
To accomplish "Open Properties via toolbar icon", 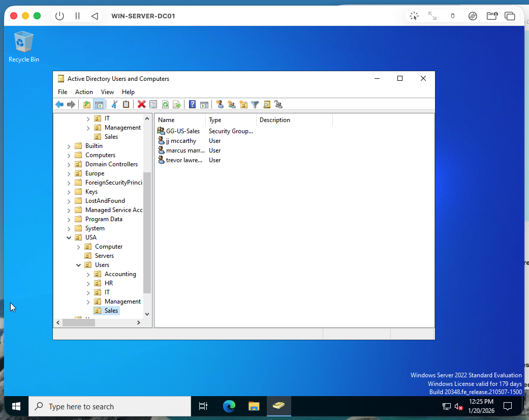I will click(153, 104).
